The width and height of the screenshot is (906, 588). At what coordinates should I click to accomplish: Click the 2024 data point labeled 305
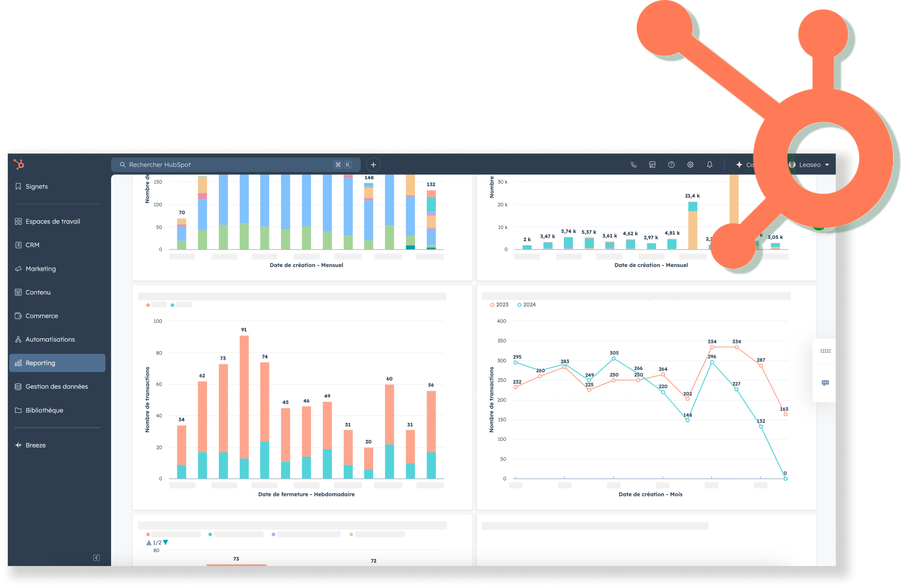[x=613, y=359]
